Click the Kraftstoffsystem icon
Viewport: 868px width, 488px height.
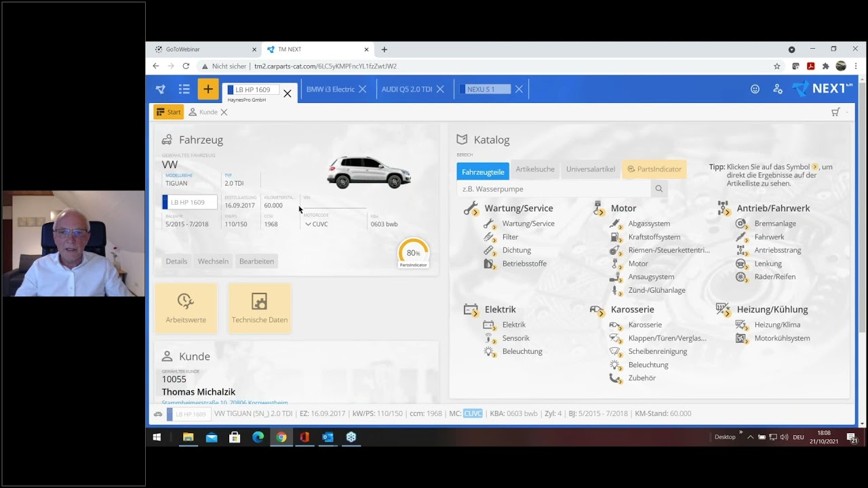tap(615, 237)
